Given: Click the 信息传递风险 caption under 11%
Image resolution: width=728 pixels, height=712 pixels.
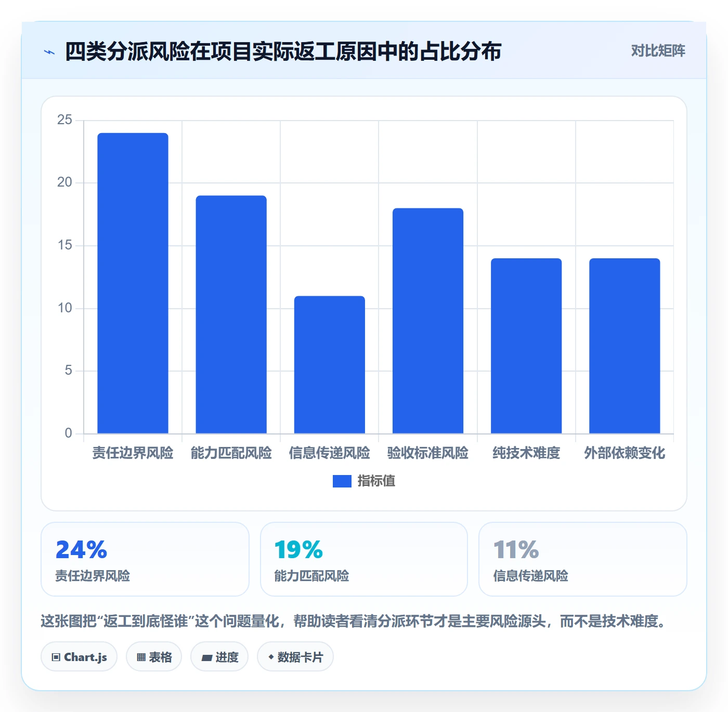Looking at the screenshot, I should pyautogui.click(x=530, y=576).
